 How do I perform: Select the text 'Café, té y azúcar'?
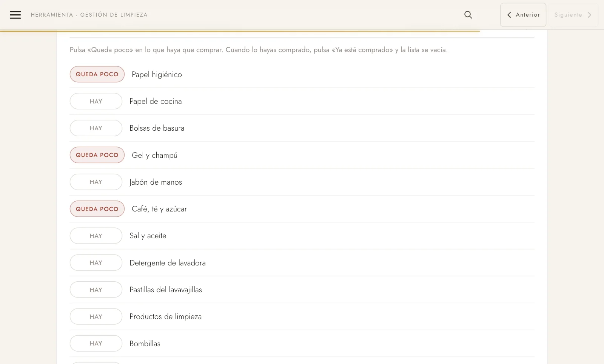159,209
